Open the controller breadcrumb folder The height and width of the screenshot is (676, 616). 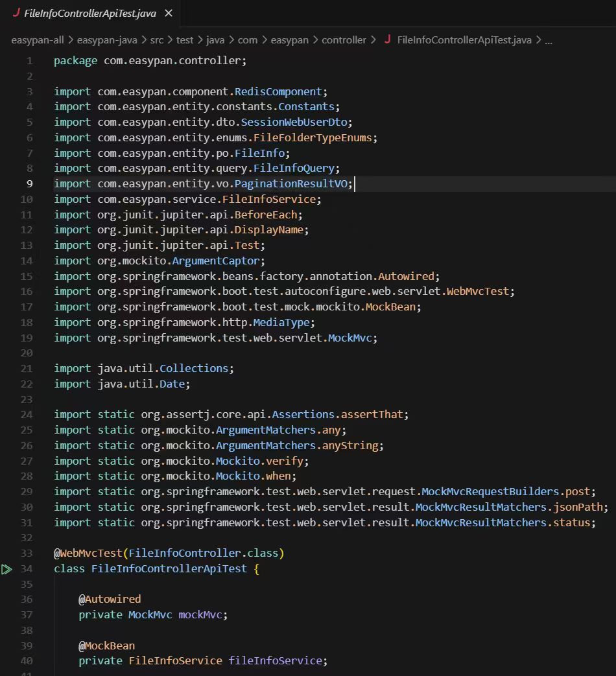pyautogui.click(x=344, y=40)
